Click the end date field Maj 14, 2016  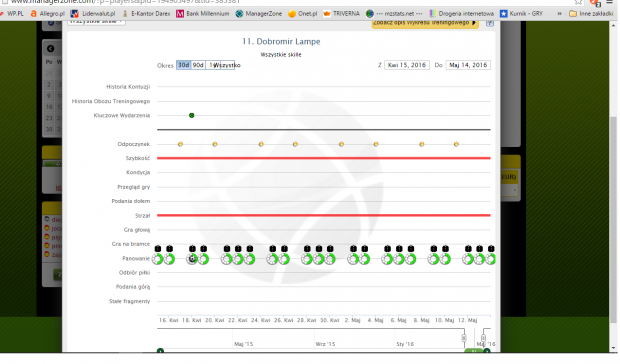pos(468,65)
